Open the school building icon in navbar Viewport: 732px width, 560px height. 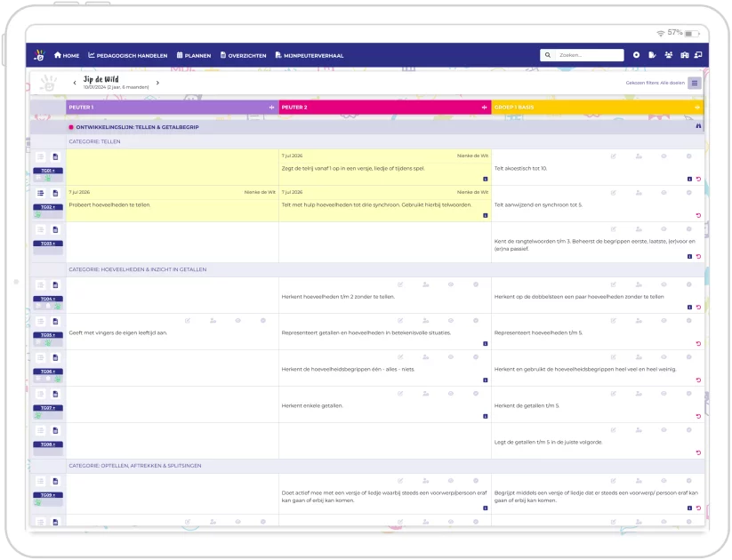coord(684,55)
